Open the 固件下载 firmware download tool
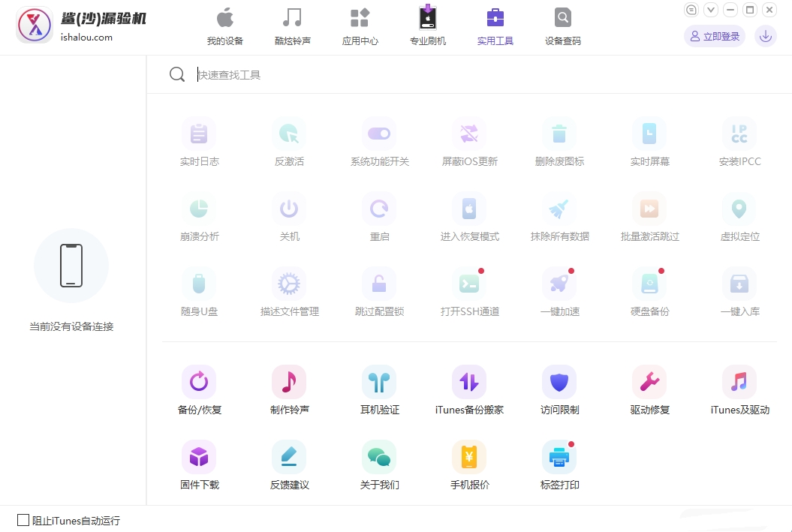Image resolution: width=792 pixels, height=532 pixels. 199,464
